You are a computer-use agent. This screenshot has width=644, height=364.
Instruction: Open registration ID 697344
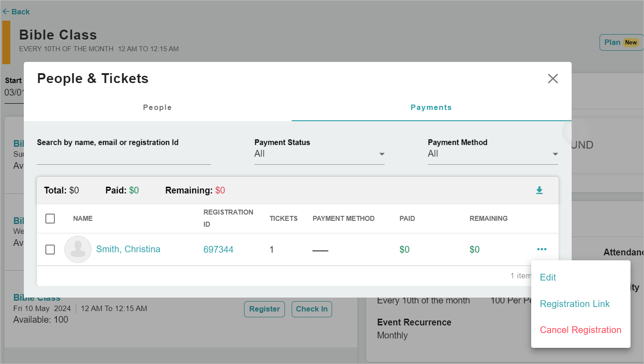point(218,250)
